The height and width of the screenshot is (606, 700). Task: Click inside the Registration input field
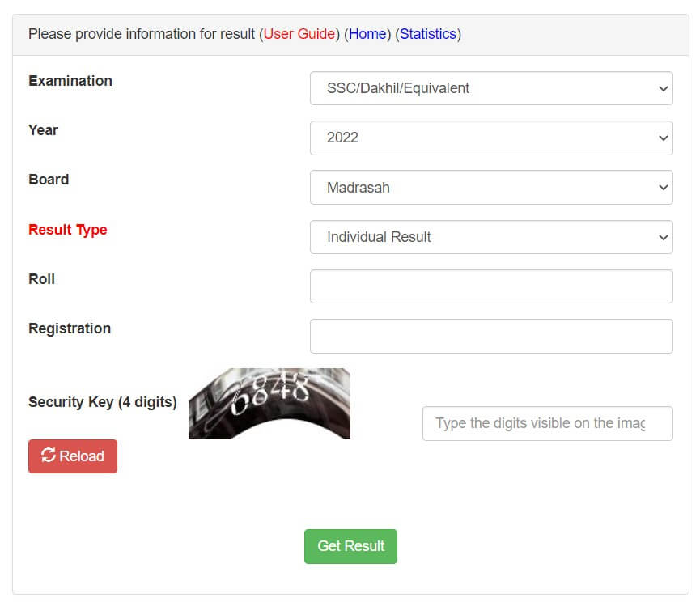[490, 336]
